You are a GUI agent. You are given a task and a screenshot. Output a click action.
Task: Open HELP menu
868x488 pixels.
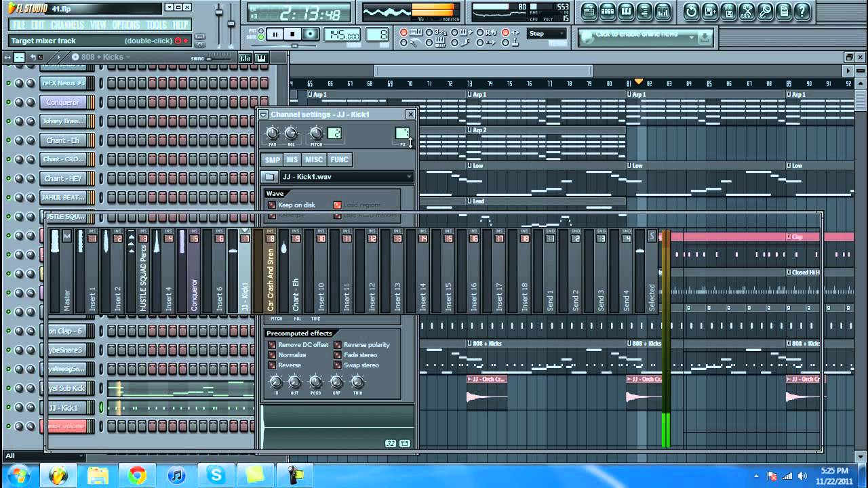(180, 25)
